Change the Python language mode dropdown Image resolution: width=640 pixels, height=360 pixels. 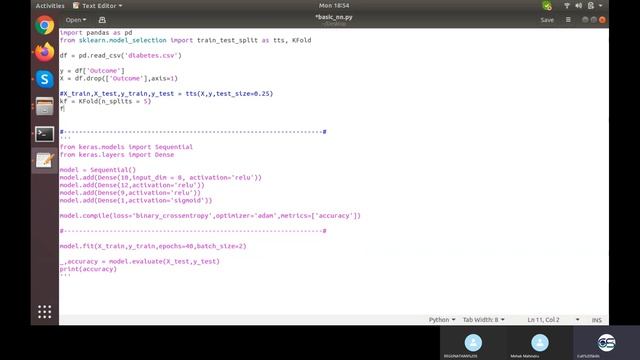click(x=442, y=320)
